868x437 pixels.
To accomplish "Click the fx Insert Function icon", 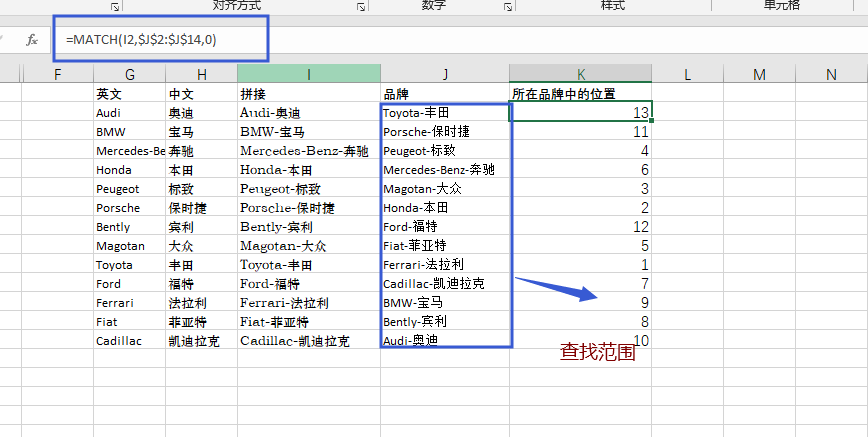I will pos(32,40).
